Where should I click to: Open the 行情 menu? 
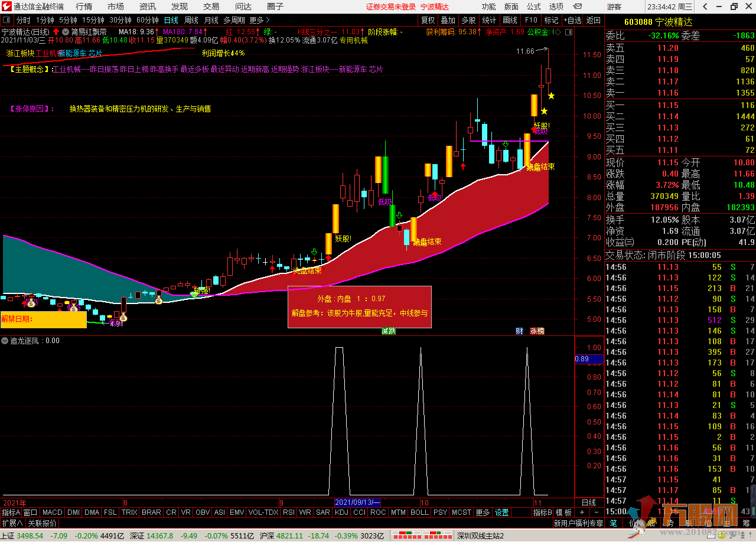pyautogui.click(x=84, y=6)
